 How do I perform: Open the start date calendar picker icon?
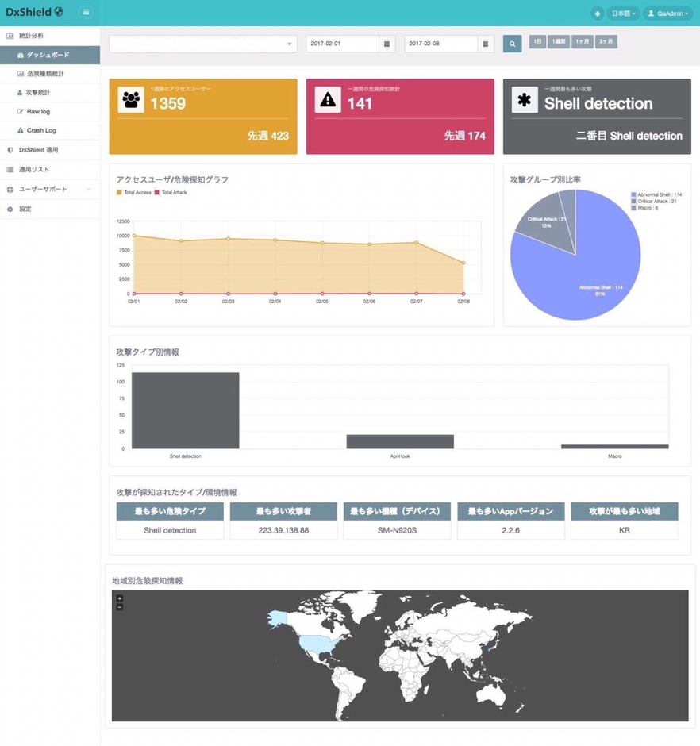pyautogui.click(x=387, y=44)
